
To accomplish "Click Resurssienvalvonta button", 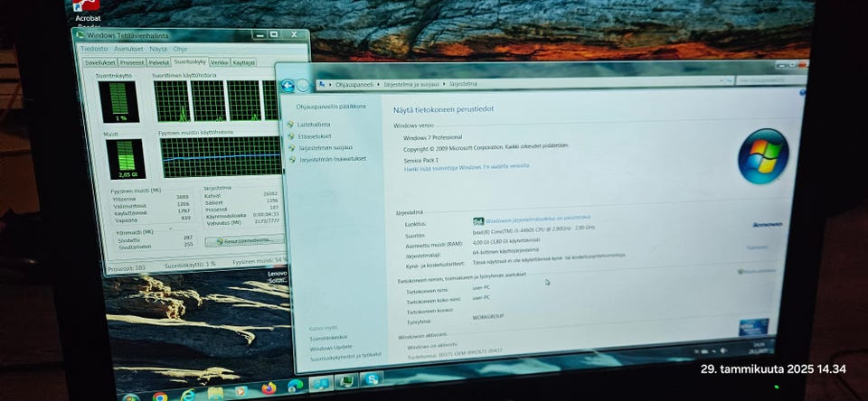I will coord(244,240).
